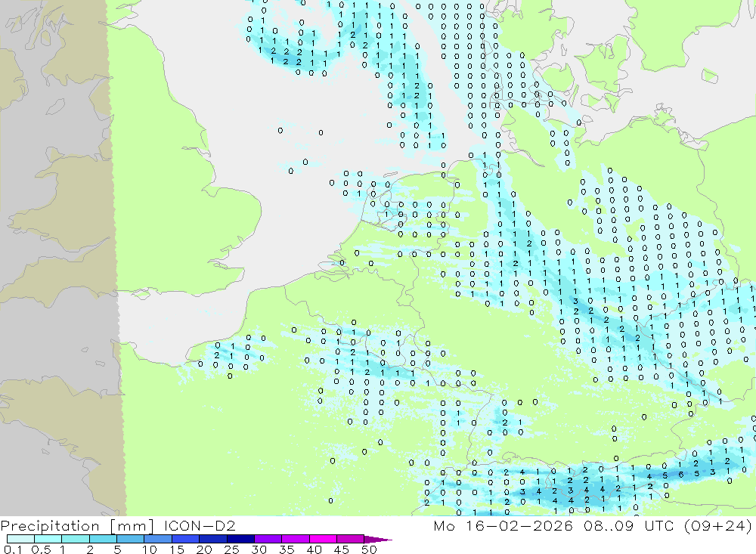Select the 5–10 mm legend color swatch
Image resolution: width=756 pixels, height=554 pixels.
tap(130, 539)
